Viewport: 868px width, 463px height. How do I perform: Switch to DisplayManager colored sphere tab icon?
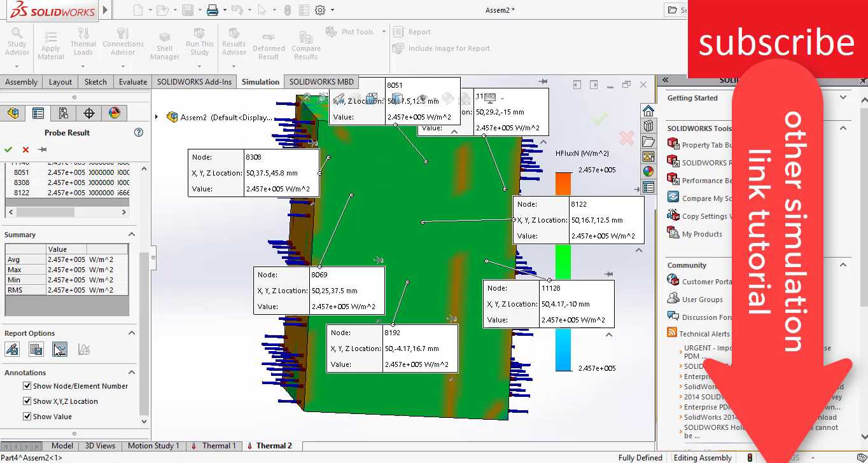tap(115, 113)
